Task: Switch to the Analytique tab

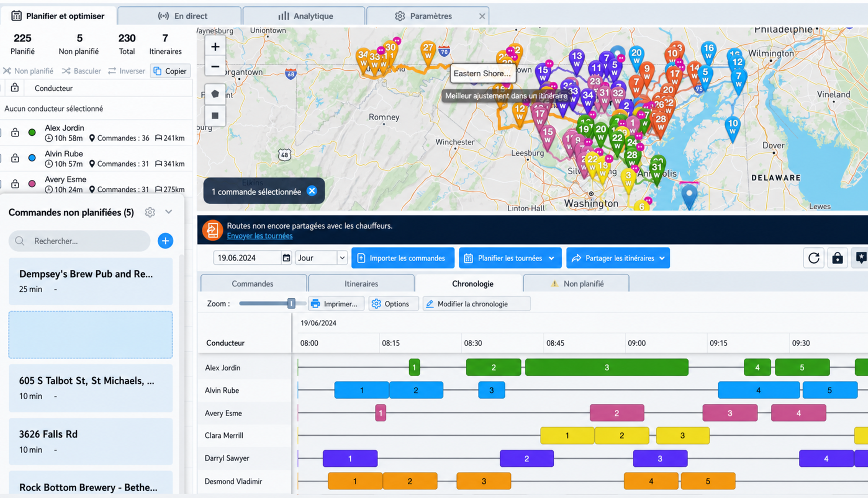Action: click(x=304, y=16)
